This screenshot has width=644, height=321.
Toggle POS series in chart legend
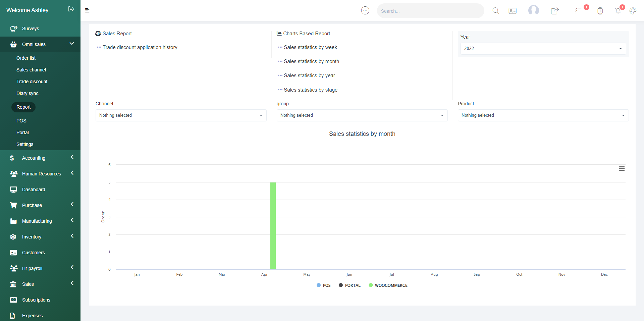324,285
